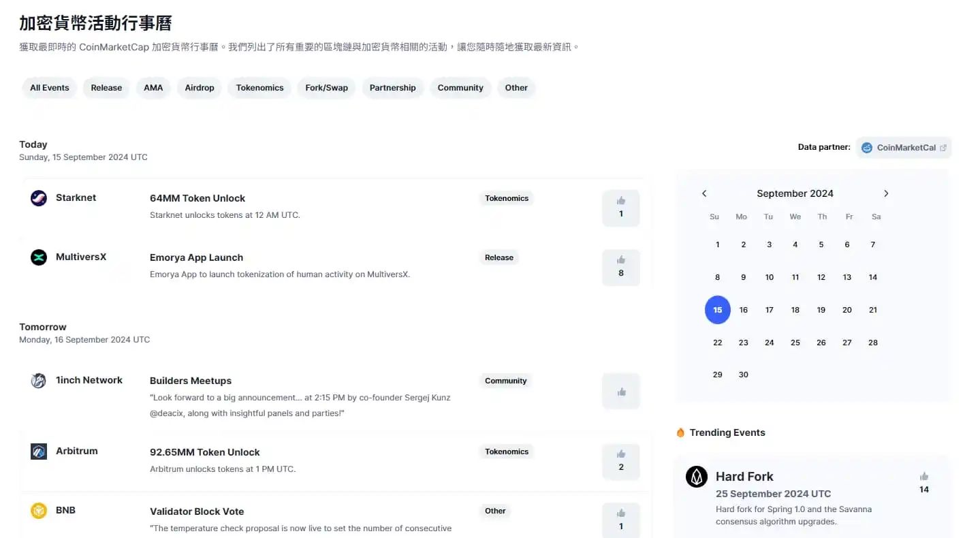This screenshot has height=538, width=980.
Task: Filter events by Release
Action: tap(106, 88)
